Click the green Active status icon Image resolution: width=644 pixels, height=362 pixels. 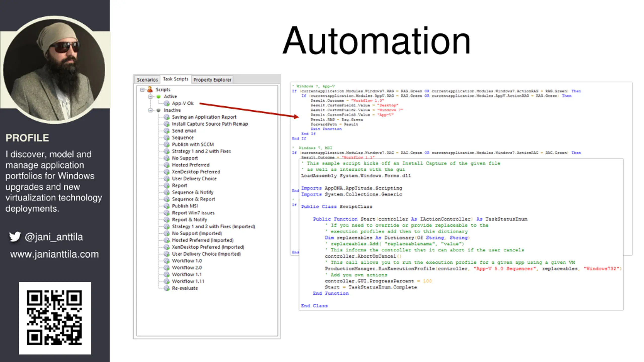[x=158, y=97]
